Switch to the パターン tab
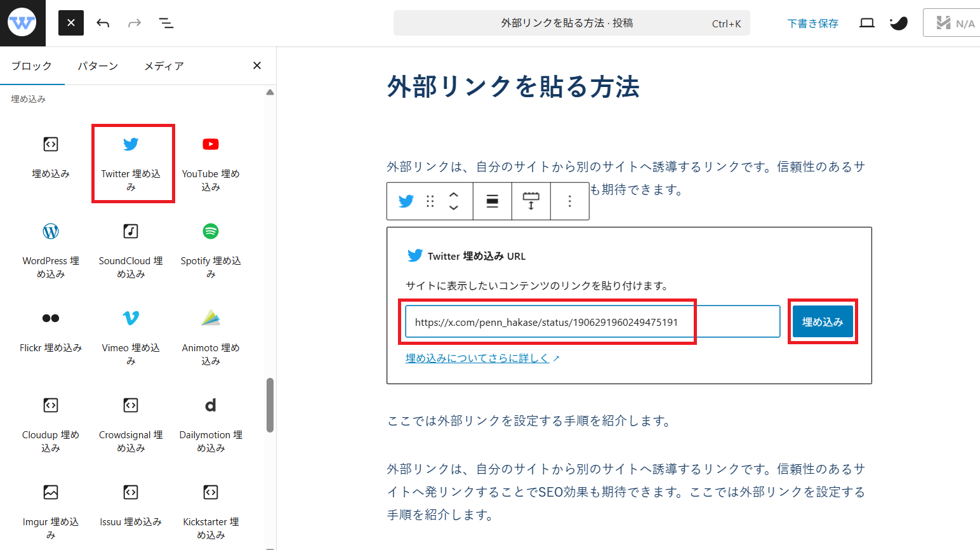The height and width of the screenshot is (550, 980). [98, 66]
